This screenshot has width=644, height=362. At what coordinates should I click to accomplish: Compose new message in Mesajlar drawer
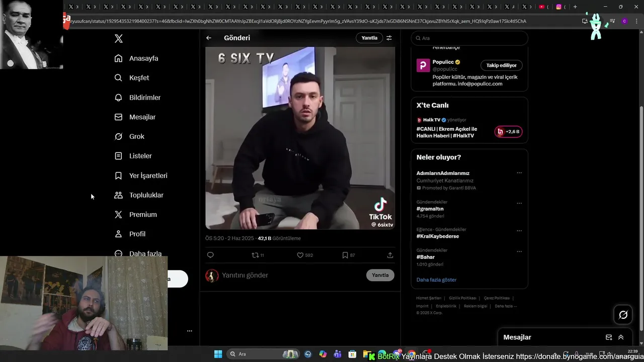609,337
